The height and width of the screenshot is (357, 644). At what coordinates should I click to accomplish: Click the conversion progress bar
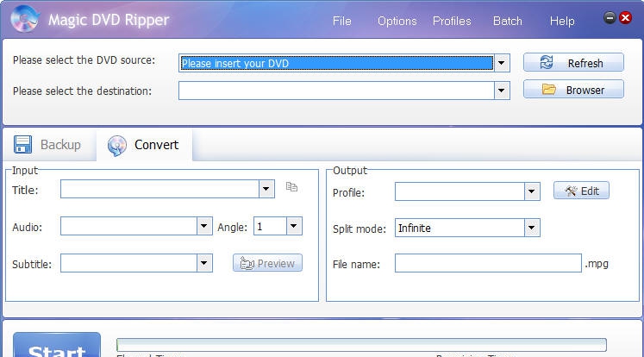click(x=361, y=345)
